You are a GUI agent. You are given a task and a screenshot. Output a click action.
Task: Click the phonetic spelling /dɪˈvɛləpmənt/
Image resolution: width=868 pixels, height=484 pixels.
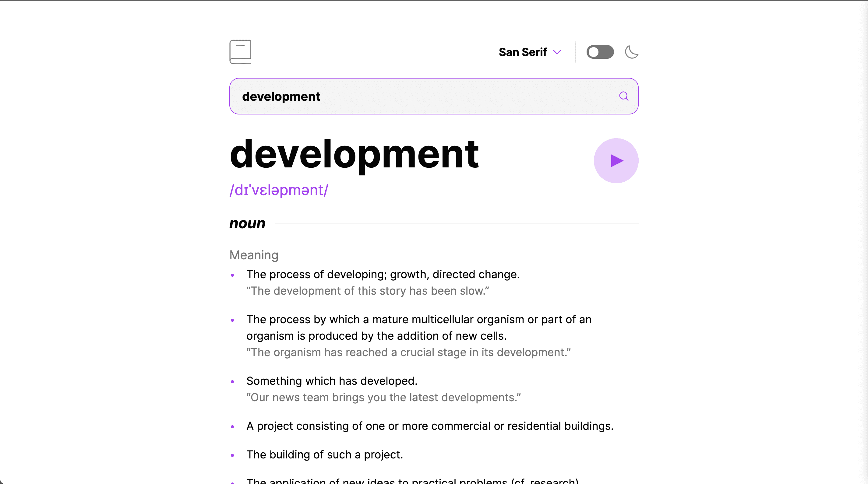pos(279,190)
